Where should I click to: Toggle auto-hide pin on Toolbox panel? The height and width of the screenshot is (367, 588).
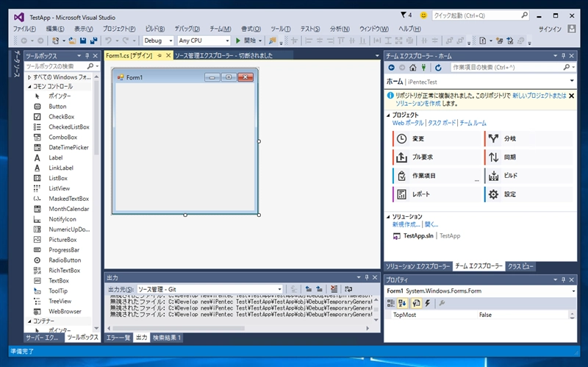87,56
